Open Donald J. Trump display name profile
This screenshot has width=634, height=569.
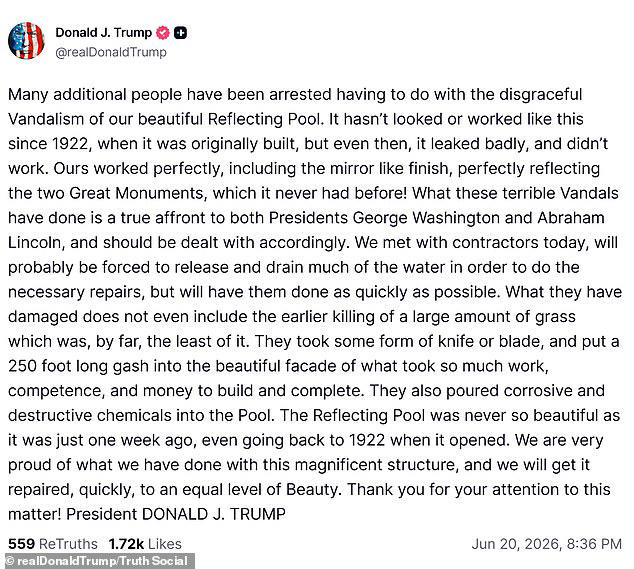(104, 32)
